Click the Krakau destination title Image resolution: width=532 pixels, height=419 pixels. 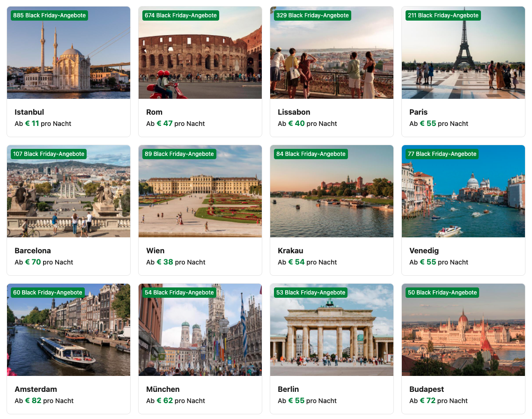(x=290, y=251)
